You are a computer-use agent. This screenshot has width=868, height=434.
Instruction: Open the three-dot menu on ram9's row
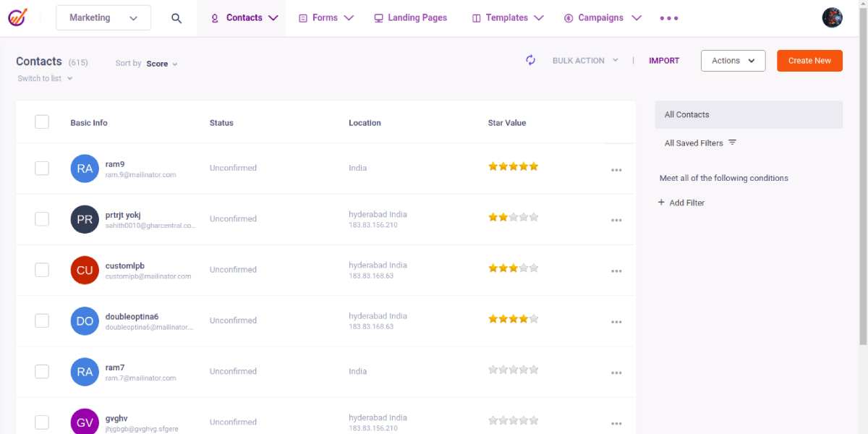tap(616, 169)
